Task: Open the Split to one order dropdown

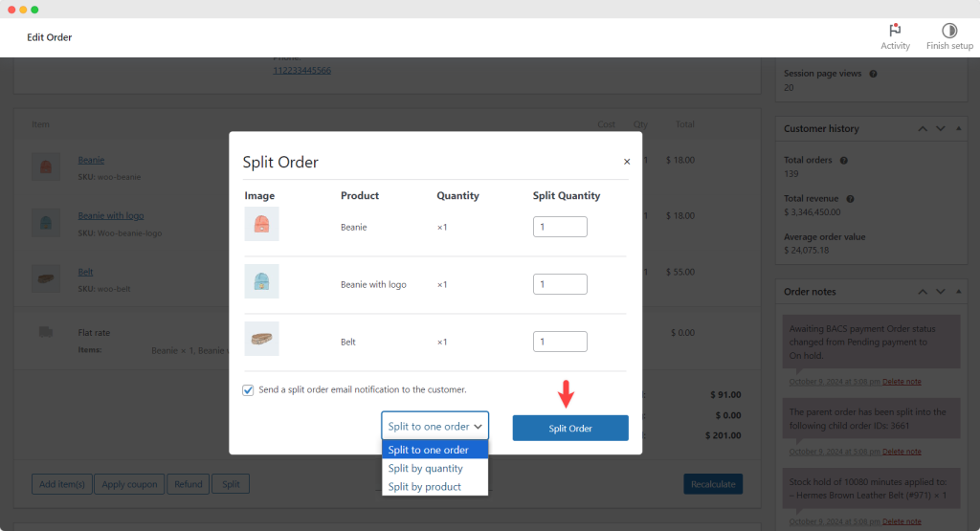Action: 434,427
